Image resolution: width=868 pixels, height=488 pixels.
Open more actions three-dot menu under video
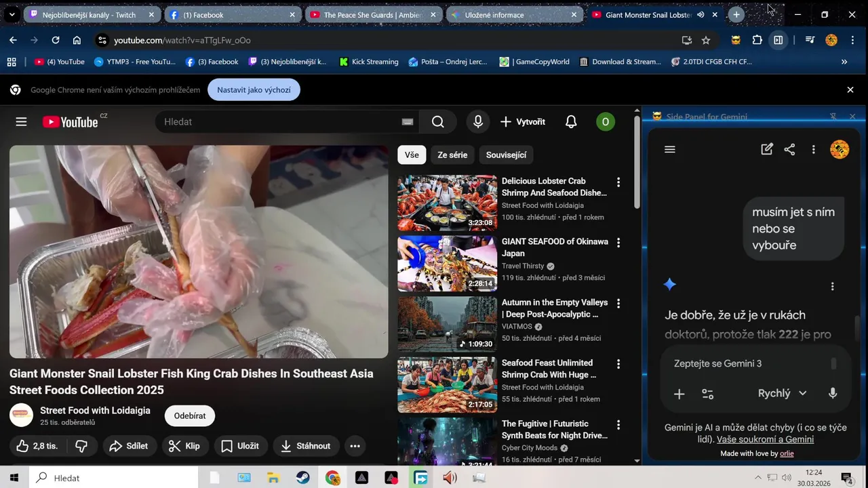pos(355,446)
